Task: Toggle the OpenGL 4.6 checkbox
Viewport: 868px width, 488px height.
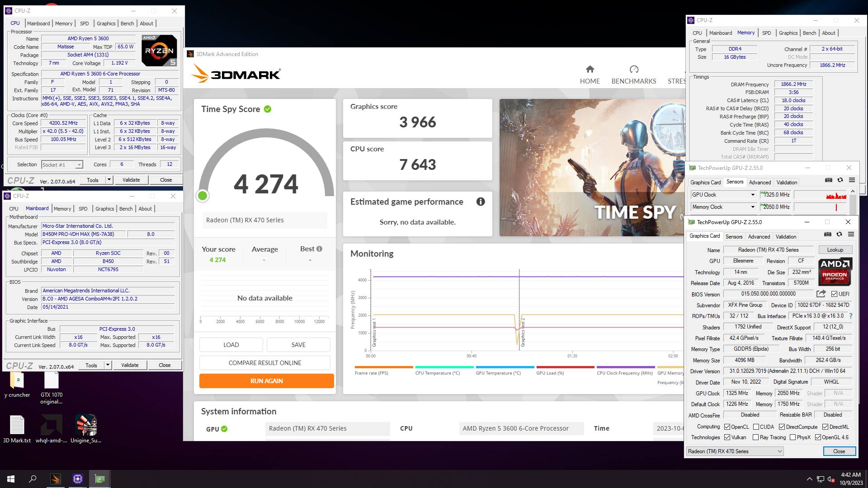Action: tap(818, 437)
